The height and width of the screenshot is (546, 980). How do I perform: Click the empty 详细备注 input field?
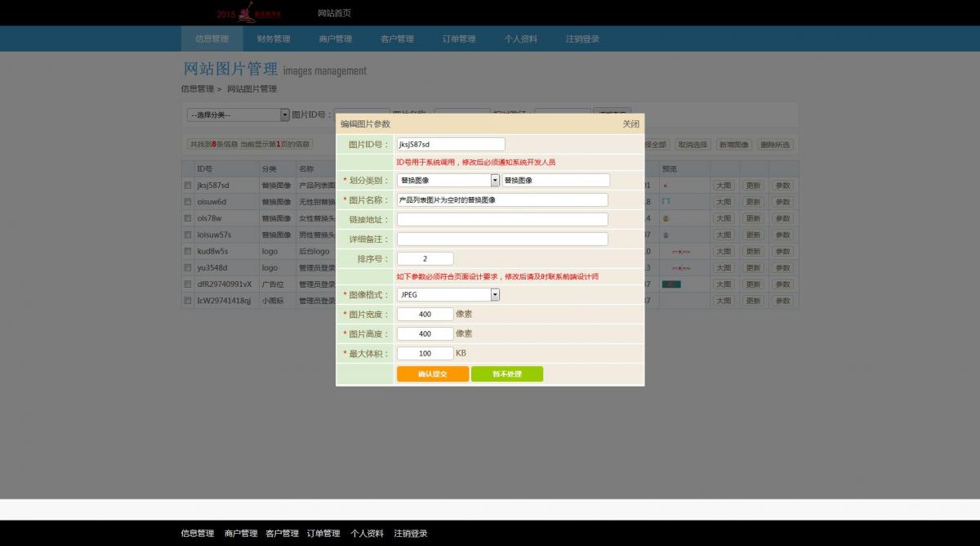(502, 239)
